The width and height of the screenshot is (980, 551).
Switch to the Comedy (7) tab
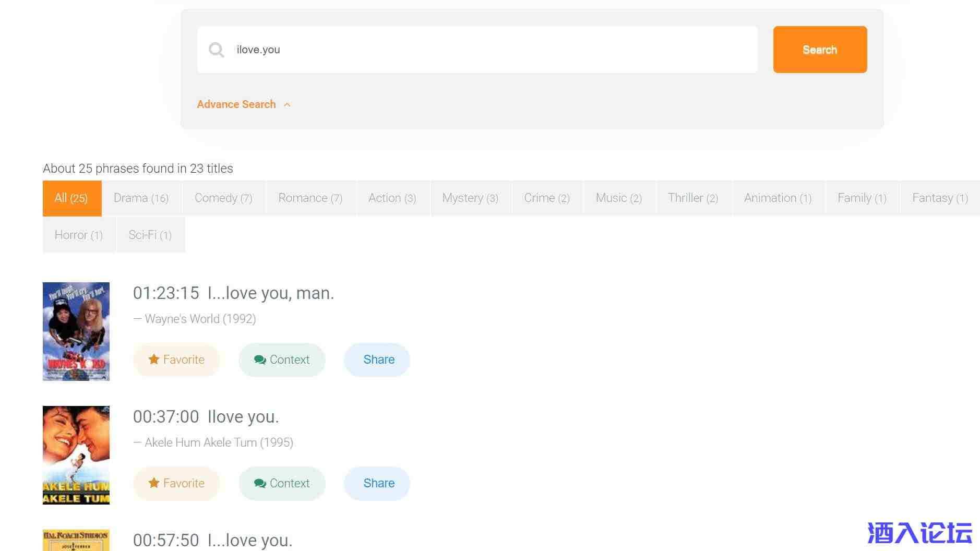[223, 198]
